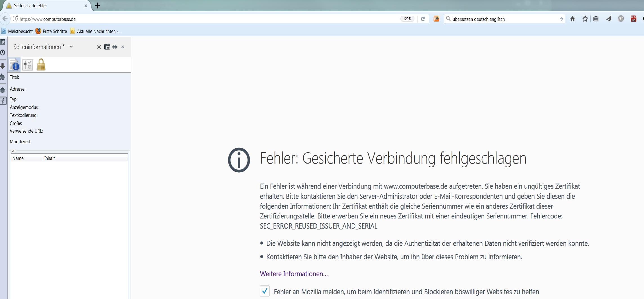Click the back arrow navigation button
644x299 pixels.
5,19
